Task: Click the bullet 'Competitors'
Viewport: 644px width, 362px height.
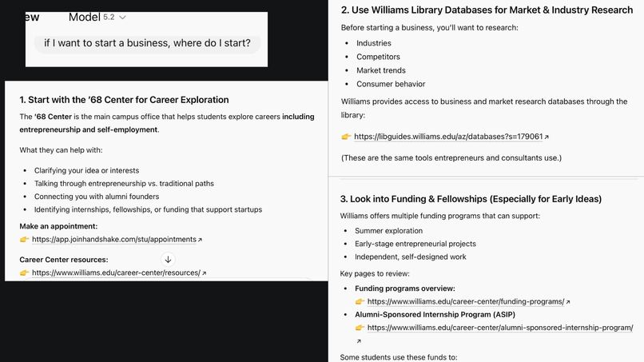Action: pyautogui.click(x=378, y=57)
